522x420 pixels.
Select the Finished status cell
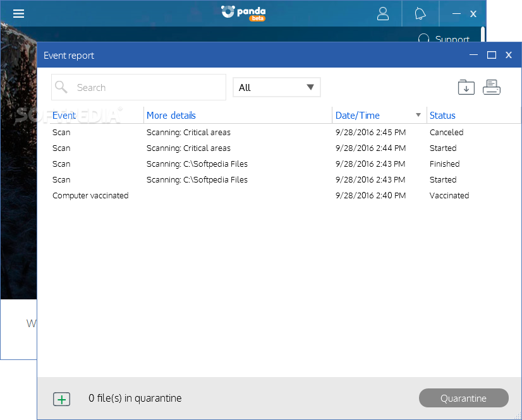(x=444, y=164)
